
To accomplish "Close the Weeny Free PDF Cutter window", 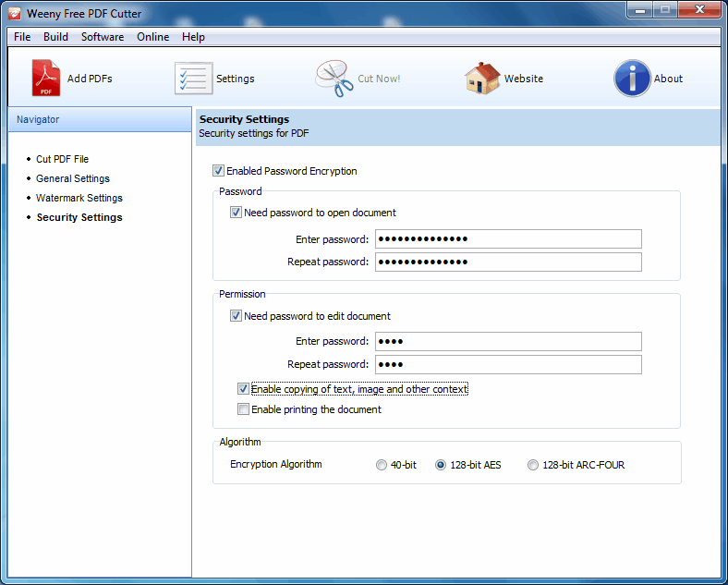I will click(699, 10).
